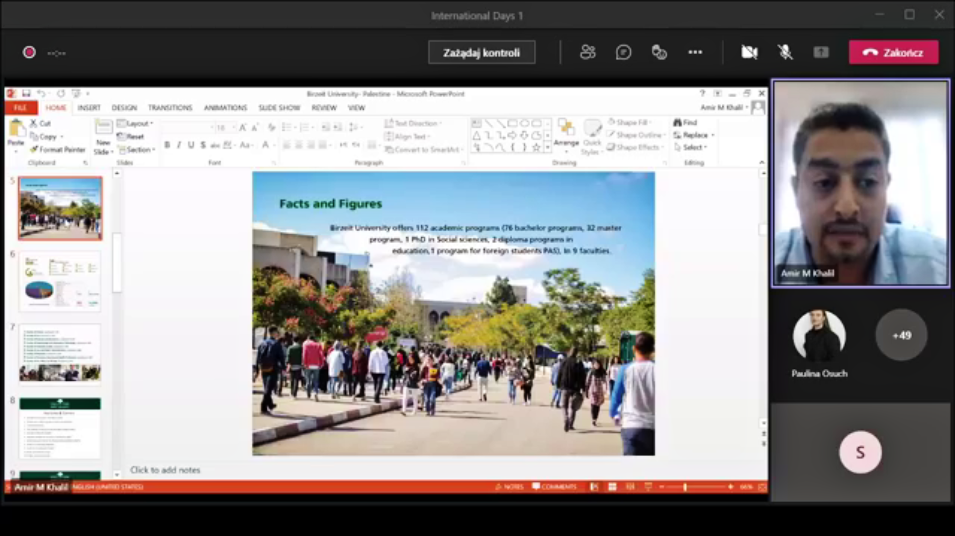Image resolution: width=955 pixels, height=536 pixels.
Task: Select the S participant avatar
Action: (x=860, y=453)
